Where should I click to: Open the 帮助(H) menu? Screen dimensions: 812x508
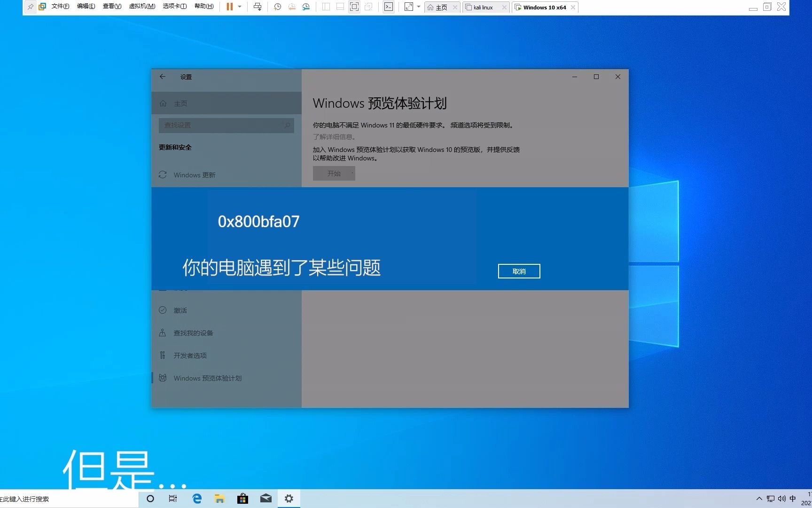pyautogui.click(x=204, y=7)
